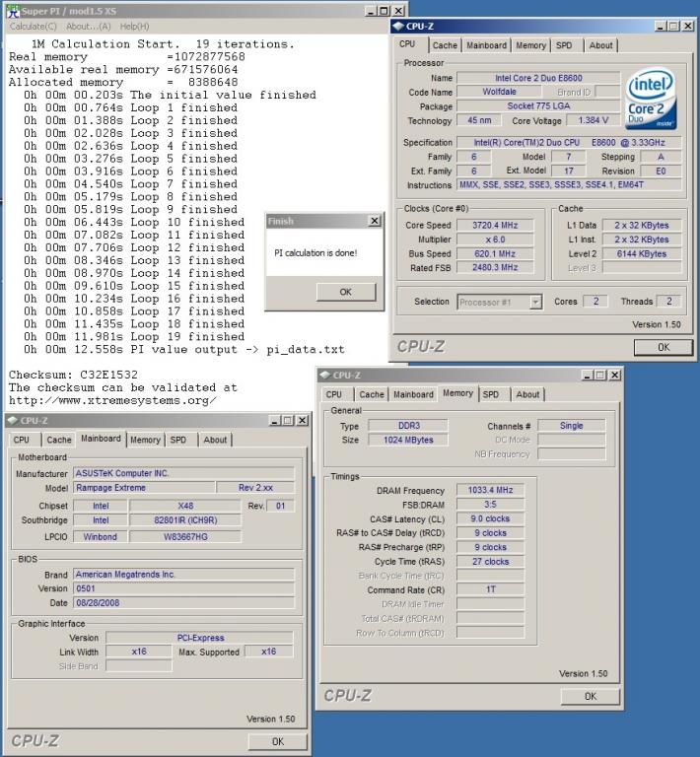700x757 pixels.
Task: Open About tab in the Memory window
Action: tap(527, 394)
